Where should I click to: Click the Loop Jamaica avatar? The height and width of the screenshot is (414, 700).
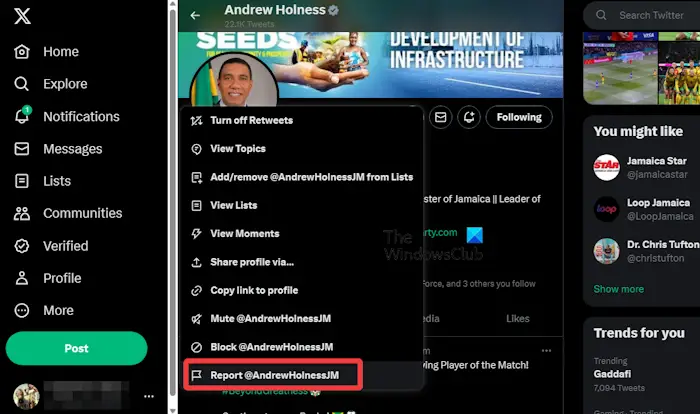point(606,209)
